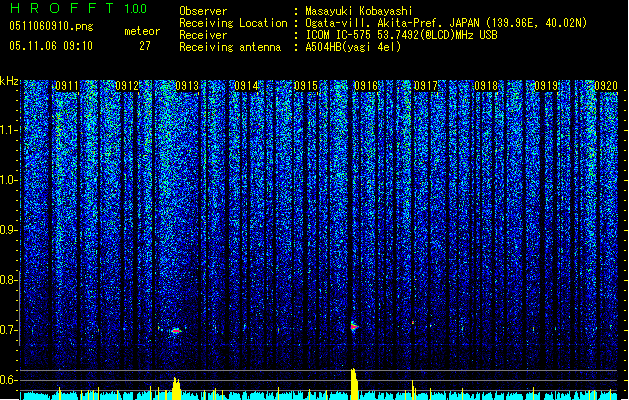The image size is (629, 400).
Task: Click the small red echo below 0917
Action: [412, 322]
